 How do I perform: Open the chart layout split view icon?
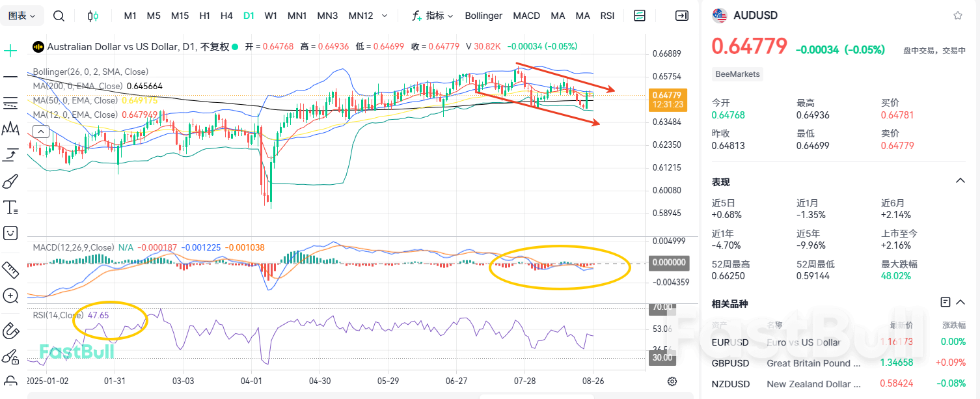tap(640, 15)
